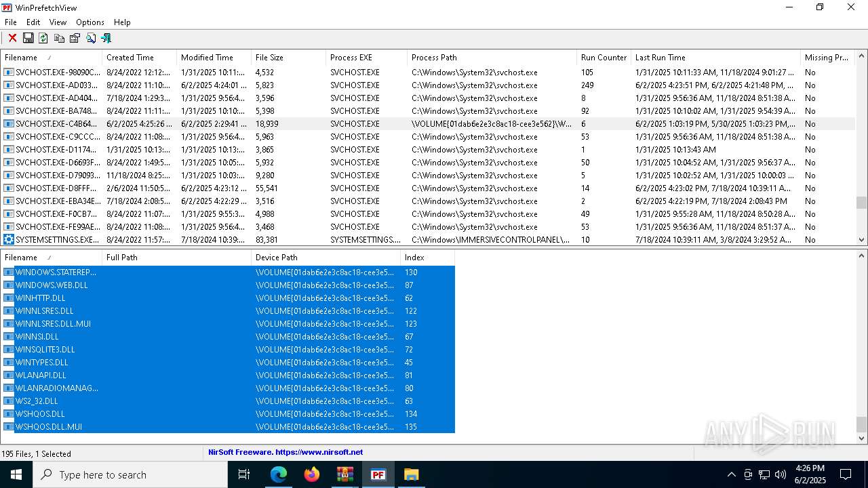Viewport: 868px width, 488px height.
Task: Click file icon of SVCHOST.EXE-98090C row
Action: pyautogui.click(x=9, y=73)
